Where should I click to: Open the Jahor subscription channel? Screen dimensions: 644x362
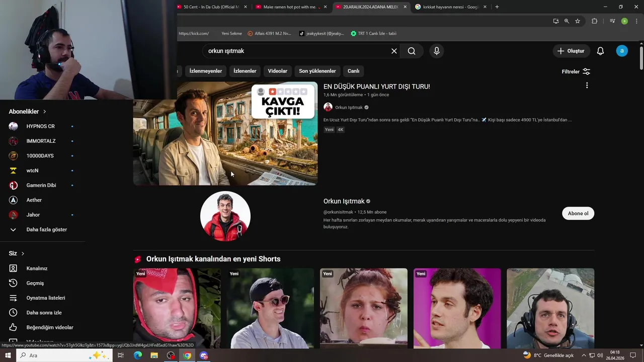click(x=33, y=215)
